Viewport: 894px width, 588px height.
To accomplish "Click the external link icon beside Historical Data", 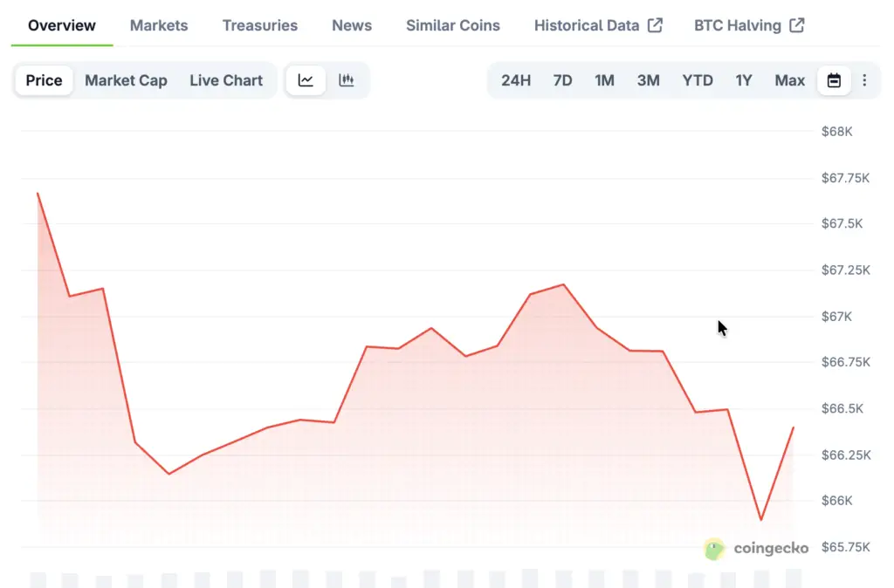I will pyautogui.click(x=655, y=25).
